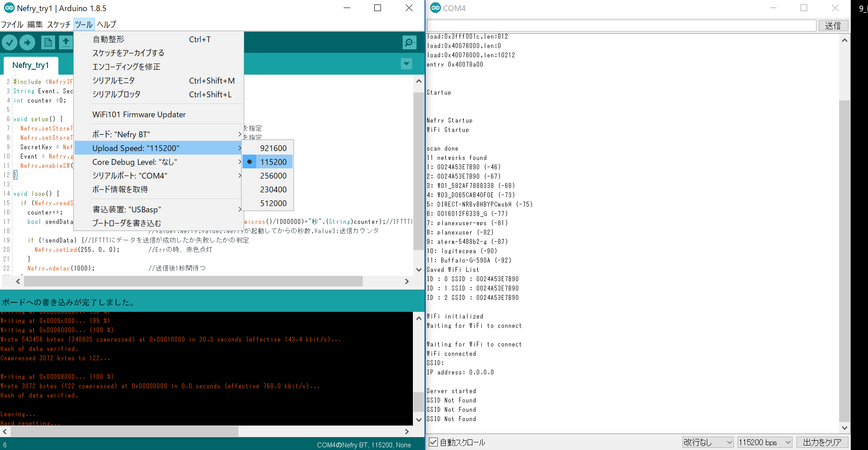Viewport: 868px width, 450px height.
Task: Click status text COM4のNefry BT, 115200, None
Action: pos(364,445)
